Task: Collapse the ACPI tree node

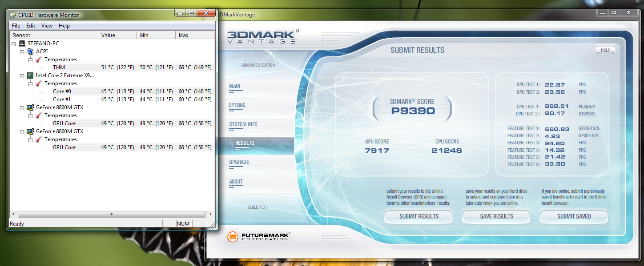Action: [22, 52]
